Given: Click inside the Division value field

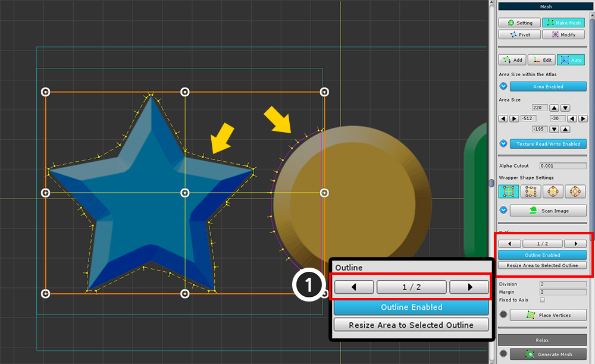Looking at the screenshot, I should click(x=562, y=284).
